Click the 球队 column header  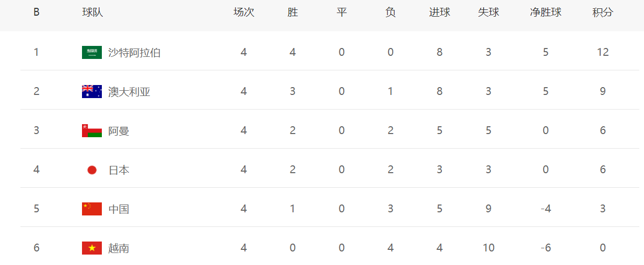(x=92, y=13)
